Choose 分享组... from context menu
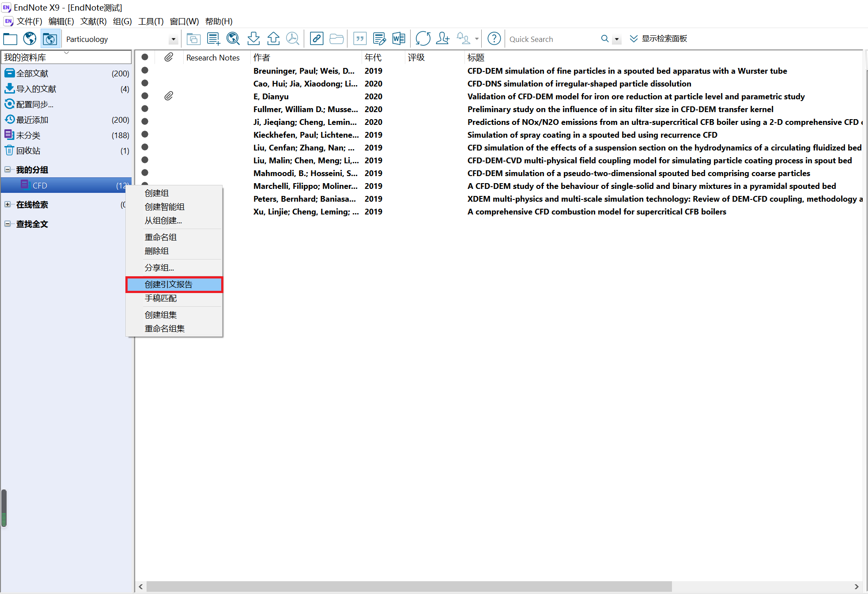 (x=174, y=267)
